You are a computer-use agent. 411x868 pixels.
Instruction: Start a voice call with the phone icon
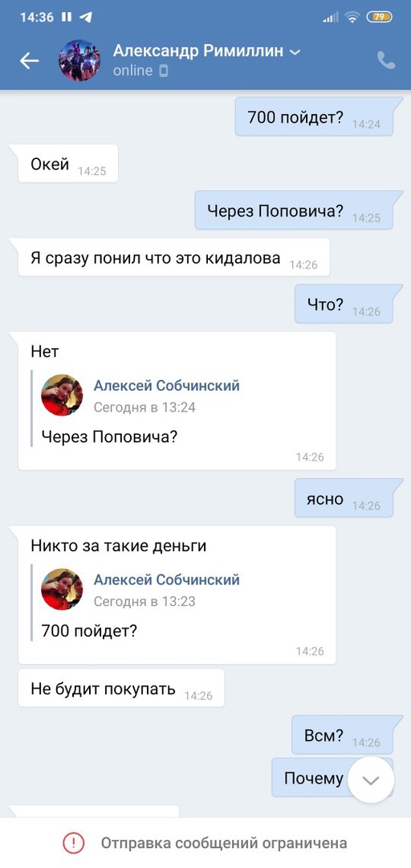tap(386, 60)
